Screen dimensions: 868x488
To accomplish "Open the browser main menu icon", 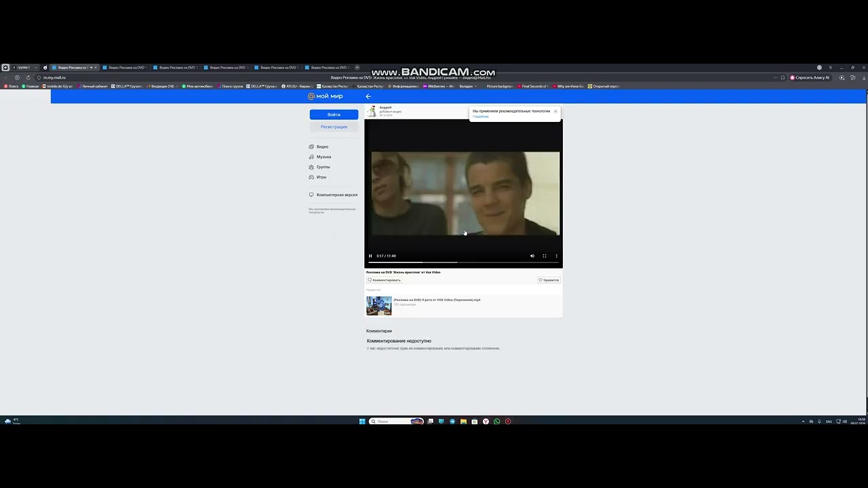I will 830,67.
